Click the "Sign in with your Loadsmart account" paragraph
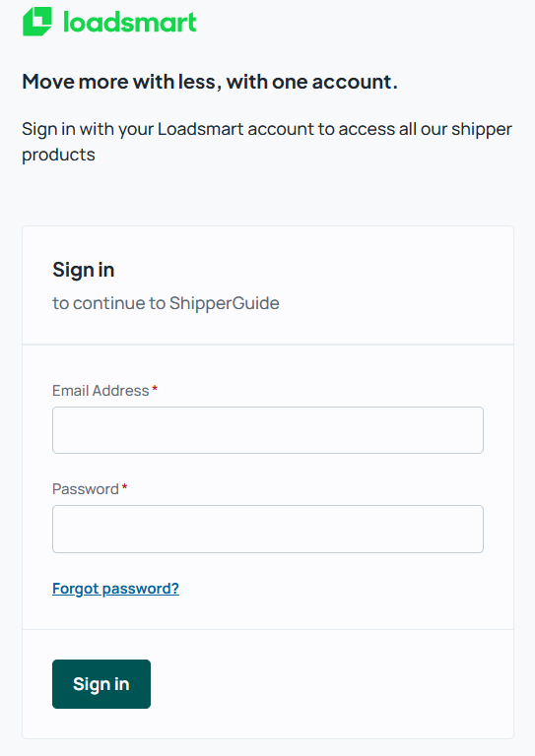535x756 pixels. coord(267,142)
